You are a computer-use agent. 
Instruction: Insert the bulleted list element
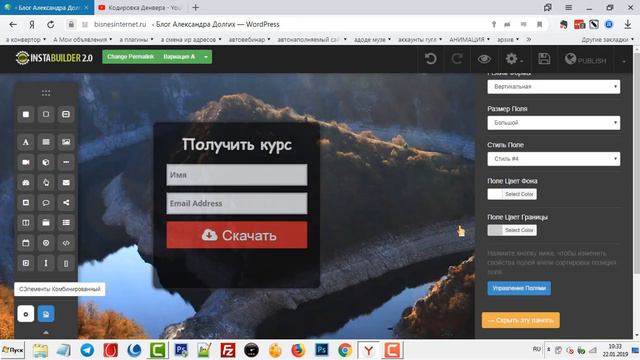[66, 223]
